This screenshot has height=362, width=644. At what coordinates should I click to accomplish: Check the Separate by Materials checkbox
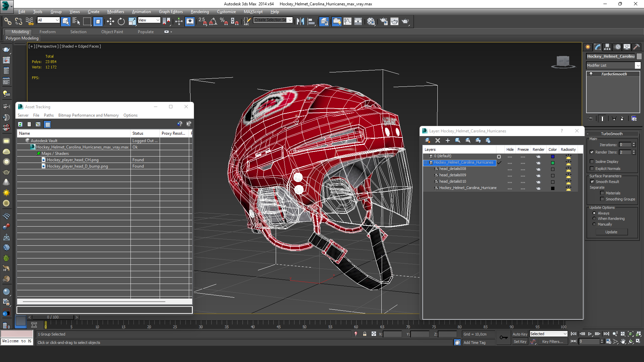coord(602,193)
